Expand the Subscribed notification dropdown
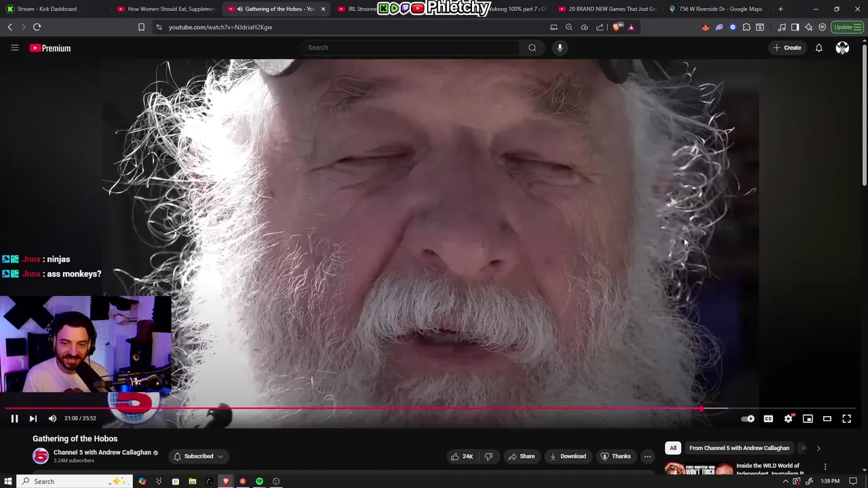The width and height of the screenshot is (868, 488). tap(198, 456)
